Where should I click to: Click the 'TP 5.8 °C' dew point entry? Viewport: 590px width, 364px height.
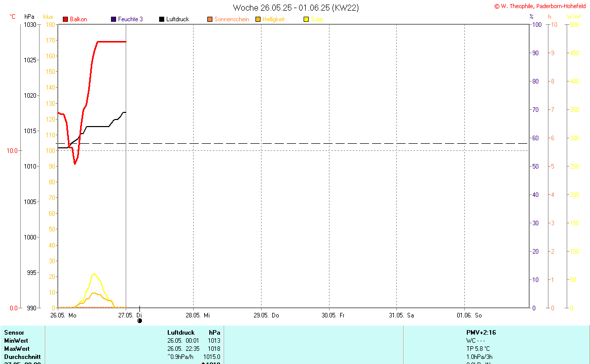coord(478,349)
